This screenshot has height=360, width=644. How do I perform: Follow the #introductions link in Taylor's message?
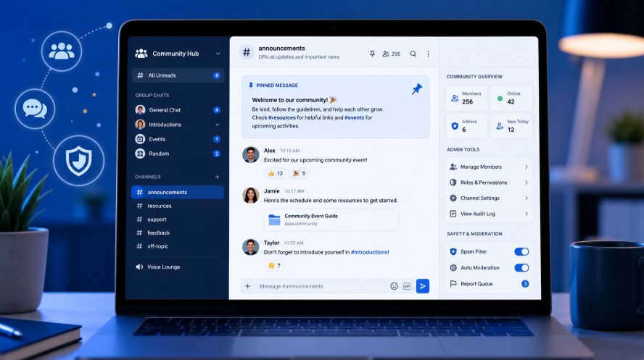coord(369,252)
